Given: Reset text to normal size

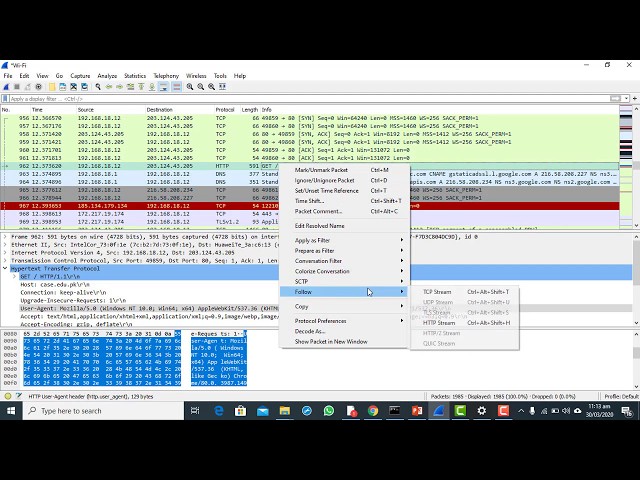Looking at the screenshot, I should tap(211, 87).
